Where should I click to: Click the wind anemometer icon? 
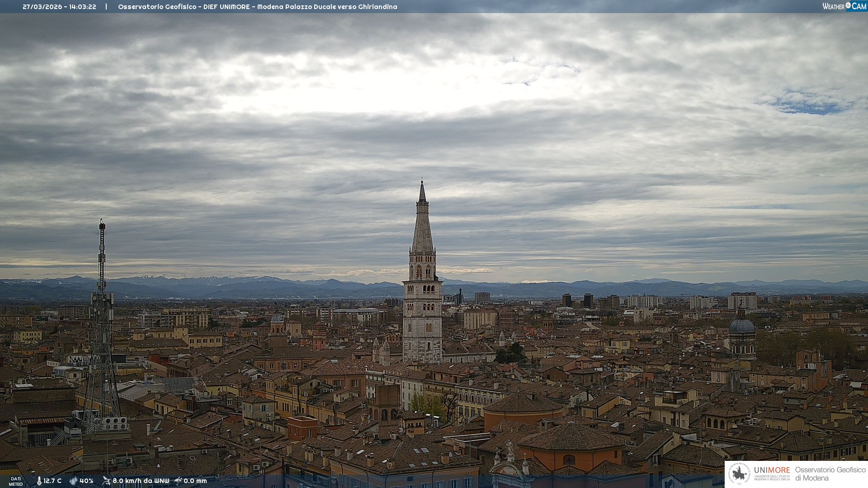coord(106,481)
